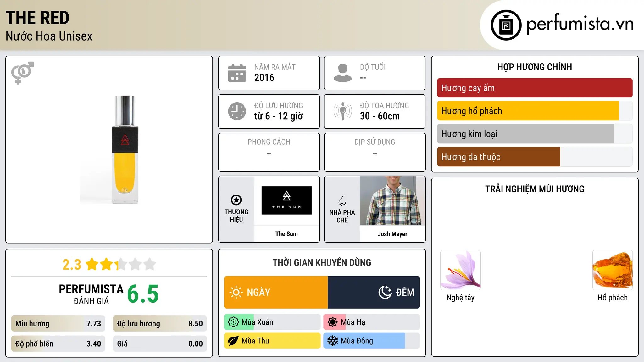The height and width of the screenshot is (362, 644).
Task: Click the sun icon in the Ngày bar
Action: coord(236,292)
